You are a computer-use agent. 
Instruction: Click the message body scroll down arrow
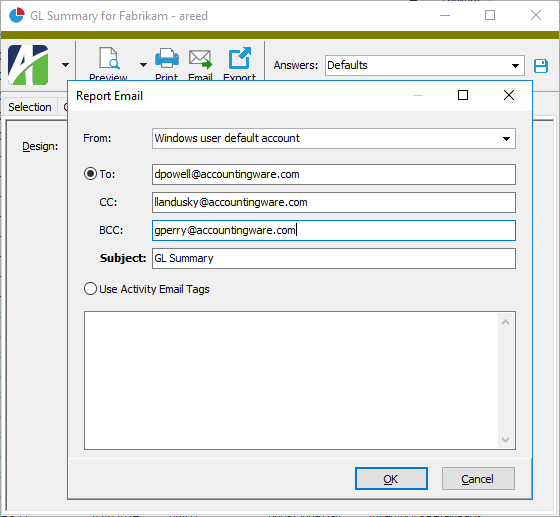pyautogui.click(x=505, y=440)
